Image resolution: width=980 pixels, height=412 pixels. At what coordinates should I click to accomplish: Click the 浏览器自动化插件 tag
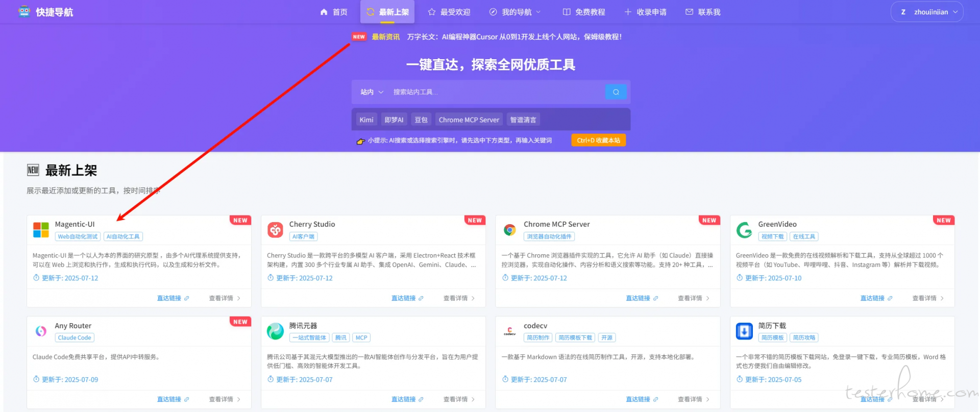[549, 236]
